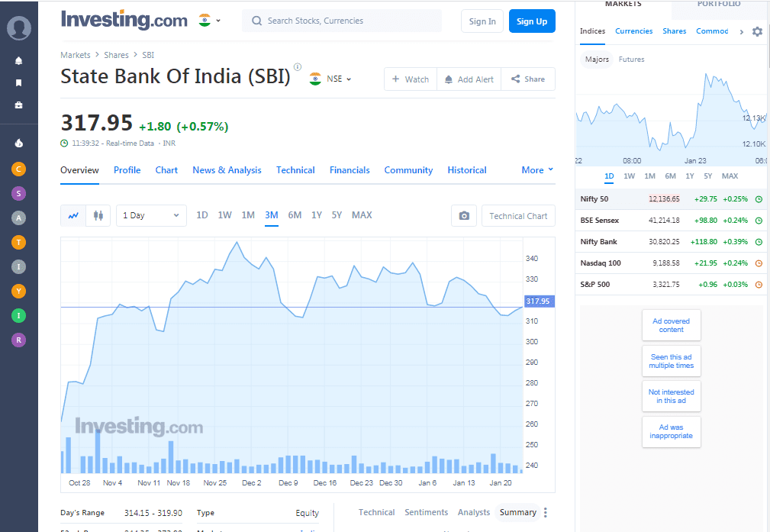Select the Sentiments tab near Summary

[x=427, y=512]
